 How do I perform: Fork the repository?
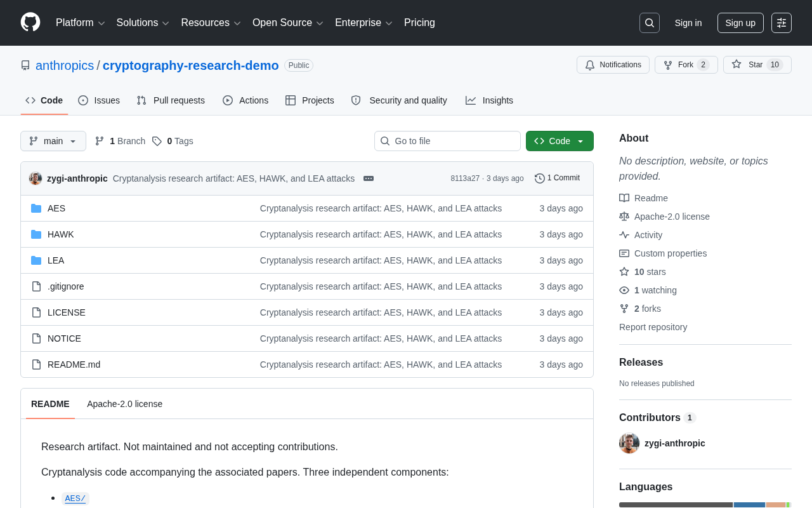pos(686,65)
